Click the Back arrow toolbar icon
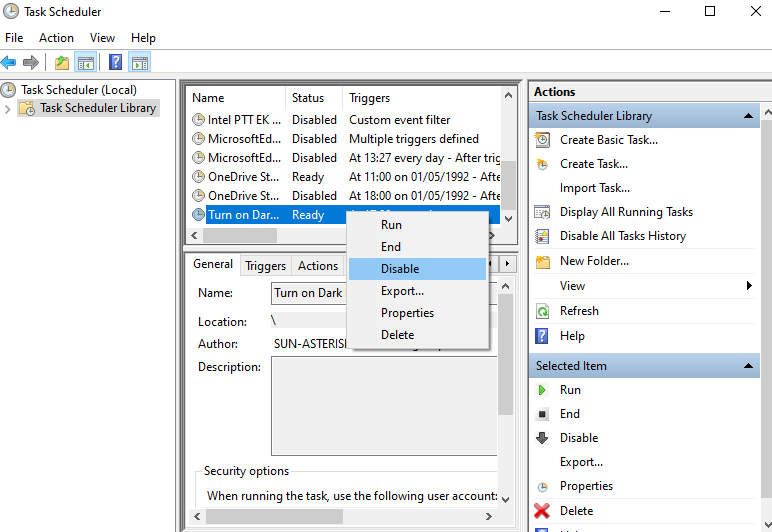 (8, 63)
